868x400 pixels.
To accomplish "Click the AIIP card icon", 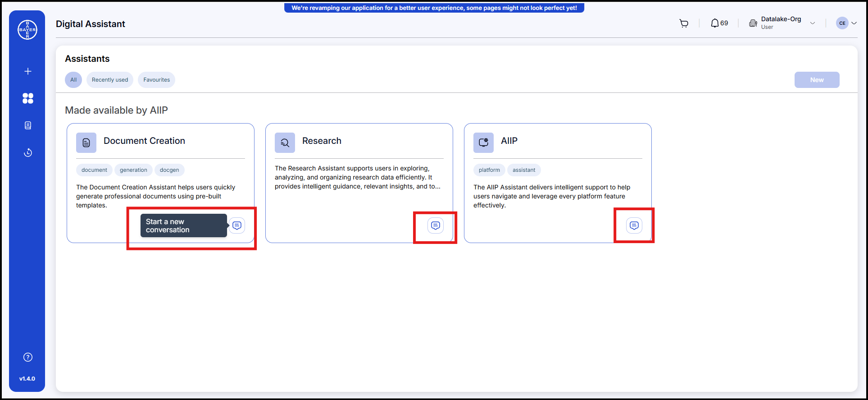I will pyautogui.click(x=483, y=143).
